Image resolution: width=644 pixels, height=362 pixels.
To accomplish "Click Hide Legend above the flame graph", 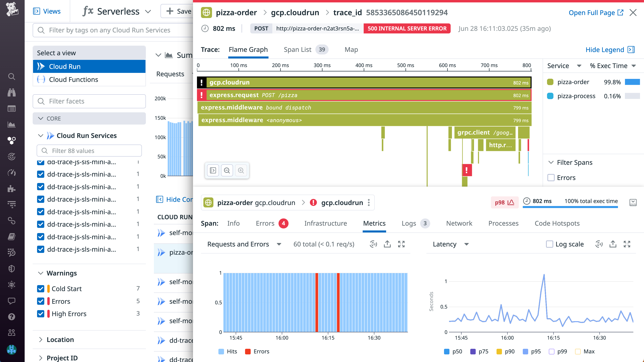I will [605, 49].
